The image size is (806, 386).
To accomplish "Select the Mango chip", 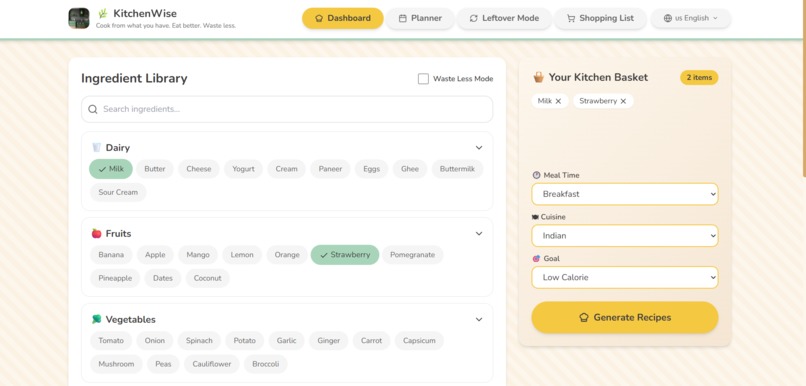I will [x=198, y=255].
